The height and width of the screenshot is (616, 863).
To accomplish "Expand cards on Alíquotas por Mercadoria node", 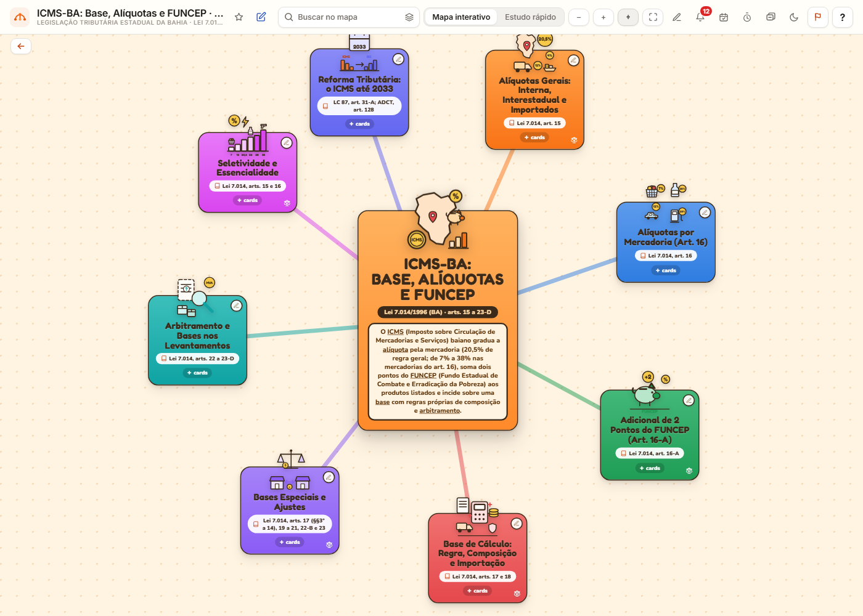I will (666, 270).
